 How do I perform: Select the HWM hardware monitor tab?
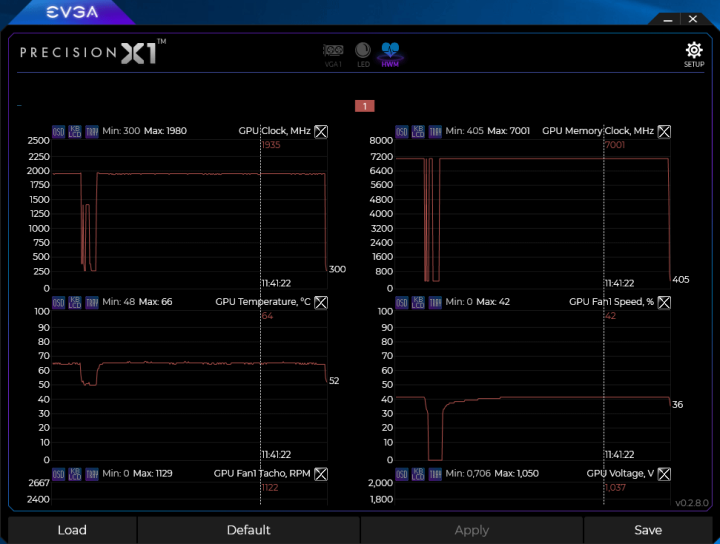pos(390,55)
